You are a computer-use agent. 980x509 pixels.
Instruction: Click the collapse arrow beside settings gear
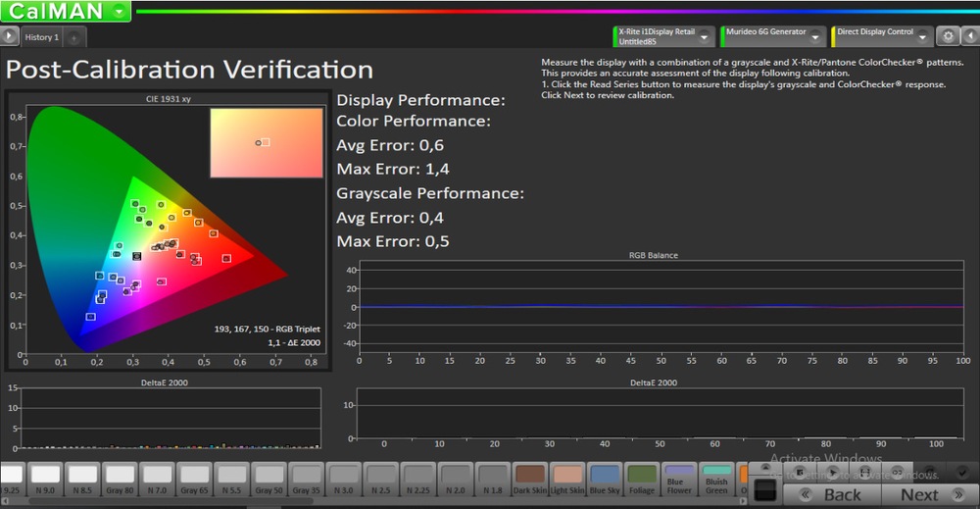(x=969, y=36)
